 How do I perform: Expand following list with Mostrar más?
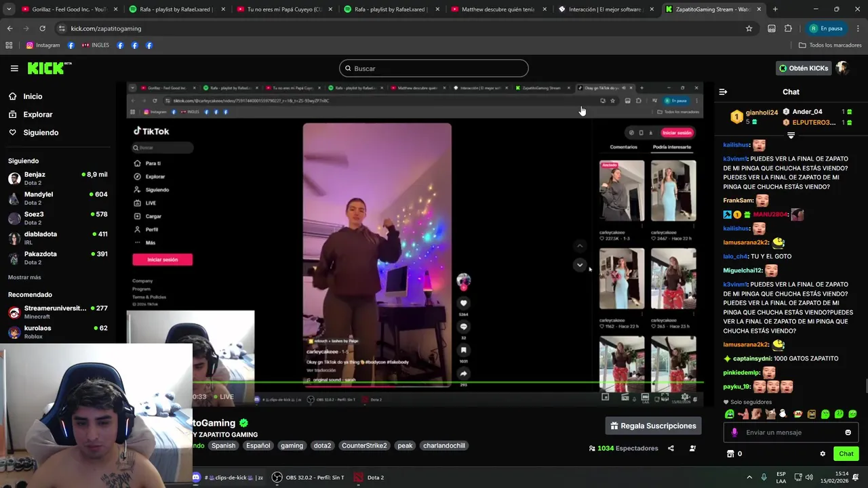[24, 277]
